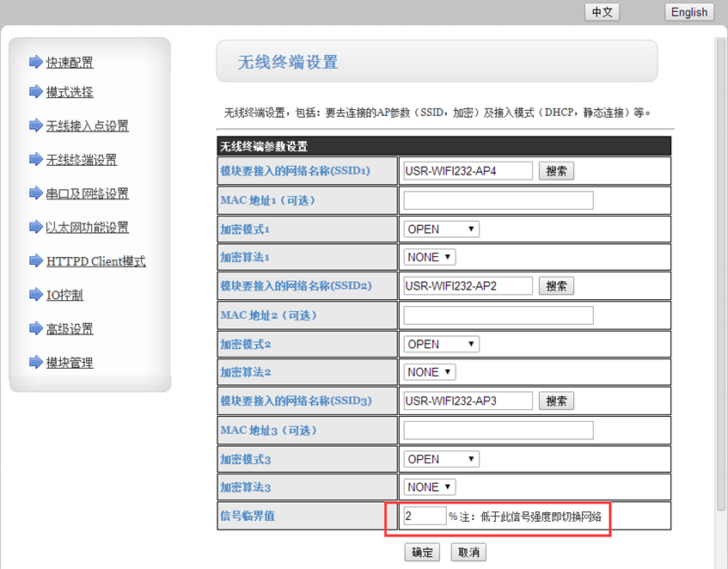Expand the 加密算法1 NONE dropdown

pos(430,257)
